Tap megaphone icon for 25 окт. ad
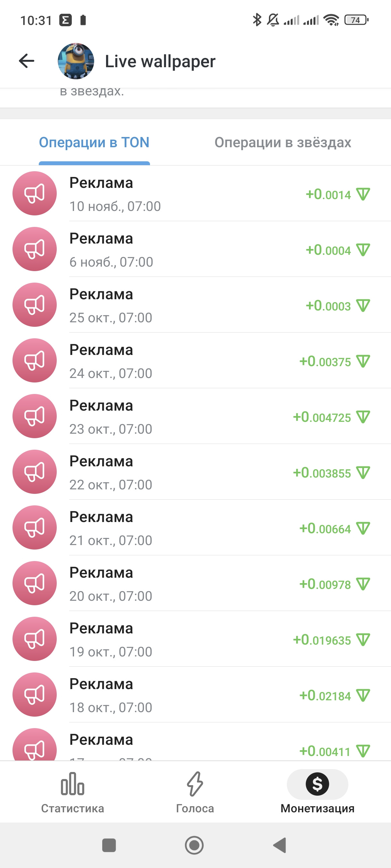Image resolution: width=391 pixels, height=868 pixels. pos(34,305)
